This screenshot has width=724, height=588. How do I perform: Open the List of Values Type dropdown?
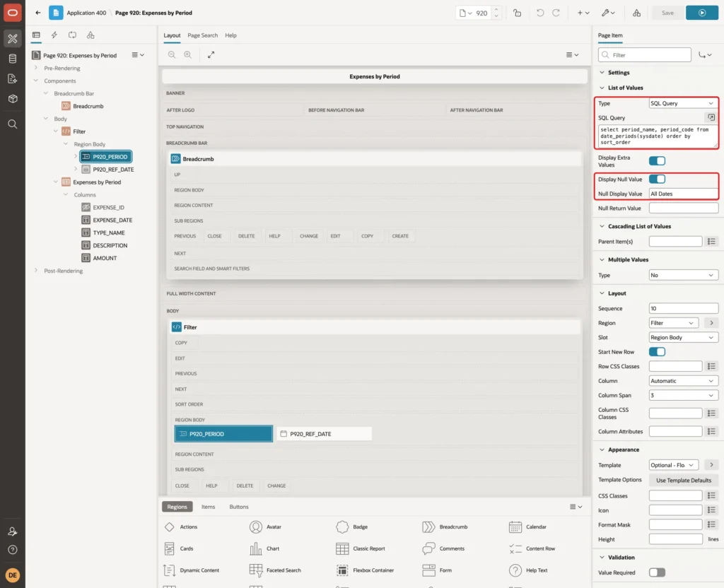point(684,103)
